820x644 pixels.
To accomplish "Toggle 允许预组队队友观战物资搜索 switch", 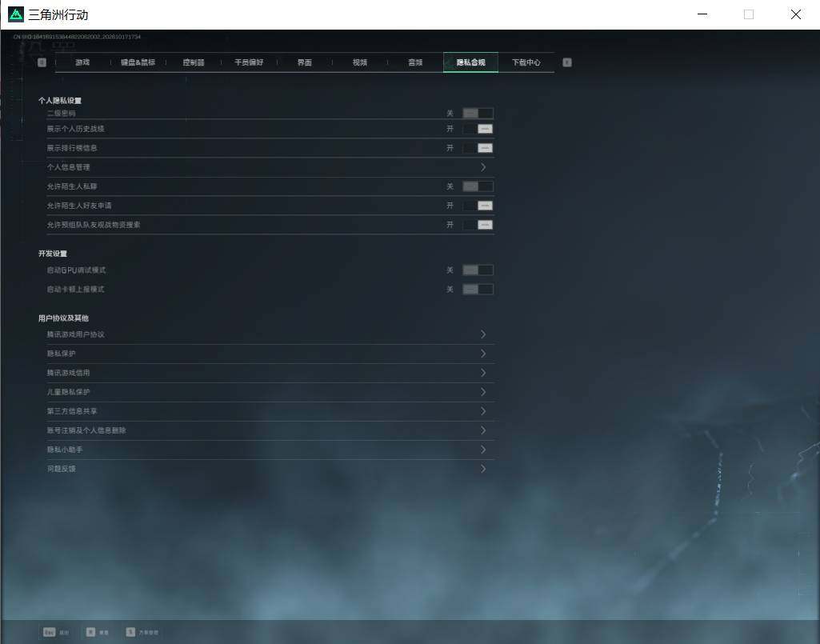I will 478,225.
